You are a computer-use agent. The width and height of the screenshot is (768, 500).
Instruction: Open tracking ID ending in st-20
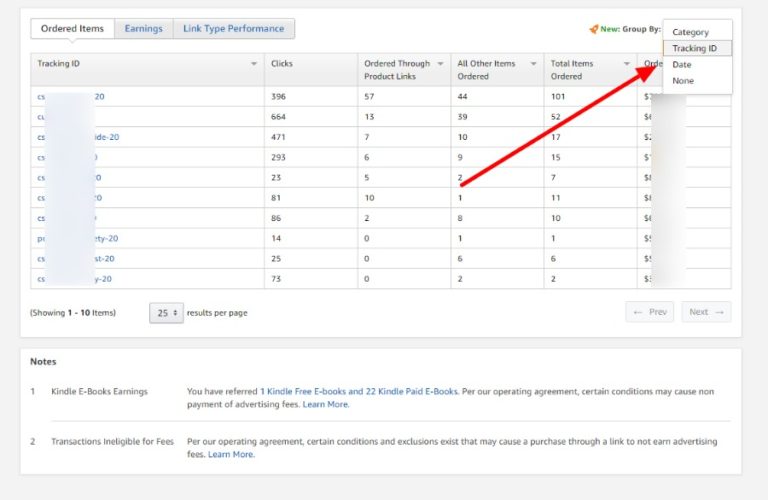click(75, 259)
